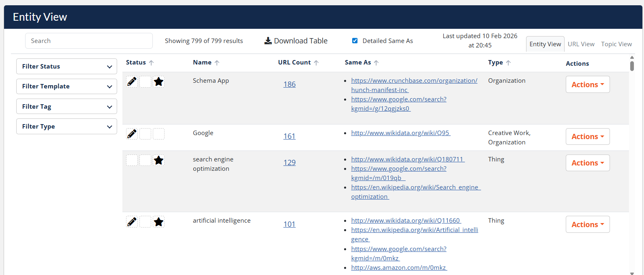
Task: Click the star icon in artificial intelligence row
Action: pyautogui.click(x=159, y=222)
